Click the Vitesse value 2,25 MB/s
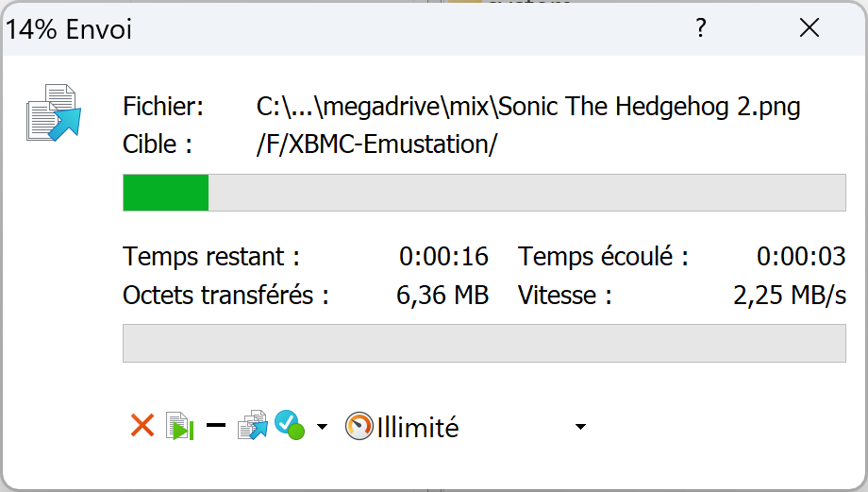 click(790, 296)
